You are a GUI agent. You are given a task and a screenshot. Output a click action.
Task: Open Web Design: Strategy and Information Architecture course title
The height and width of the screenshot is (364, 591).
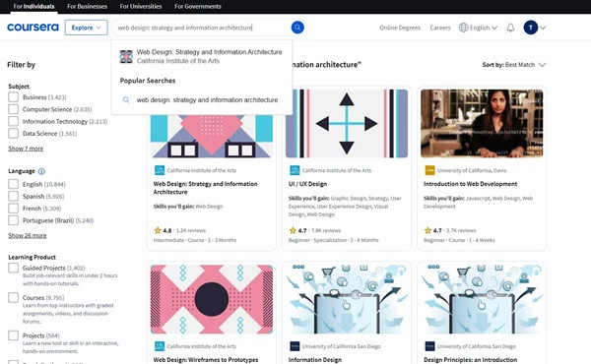(206, 188)
